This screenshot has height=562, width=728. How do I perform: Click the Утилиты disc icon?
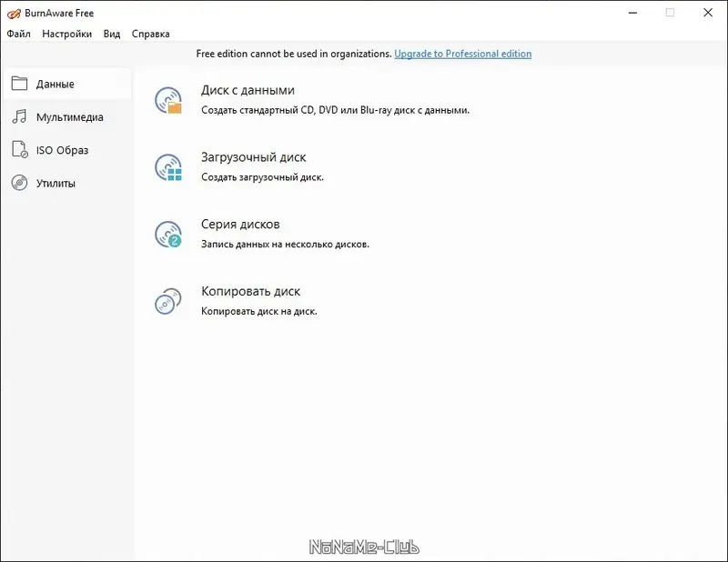(x=19, y=183)
